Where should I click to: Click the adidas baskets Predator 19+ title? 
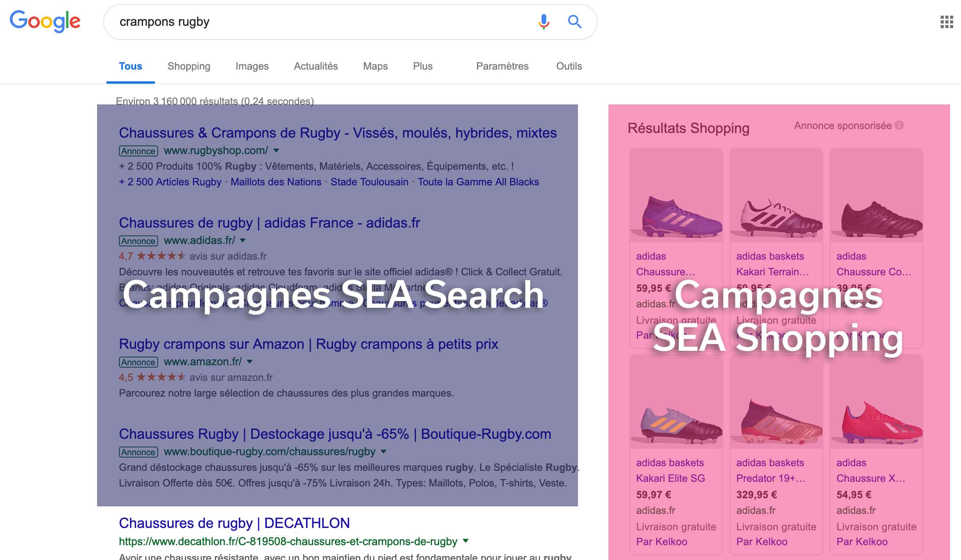point(771,470)
